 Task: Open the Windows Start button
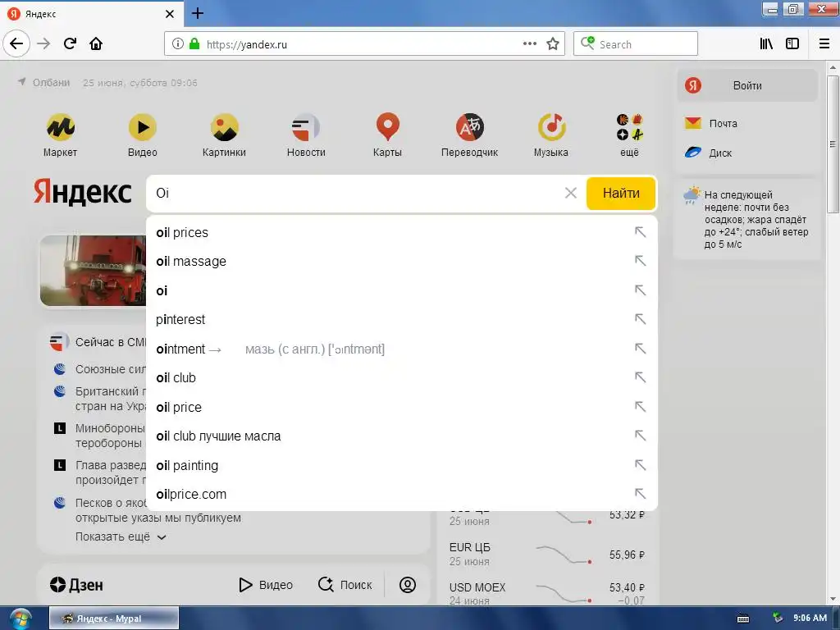pyautogui.click(x=21, y=619)
